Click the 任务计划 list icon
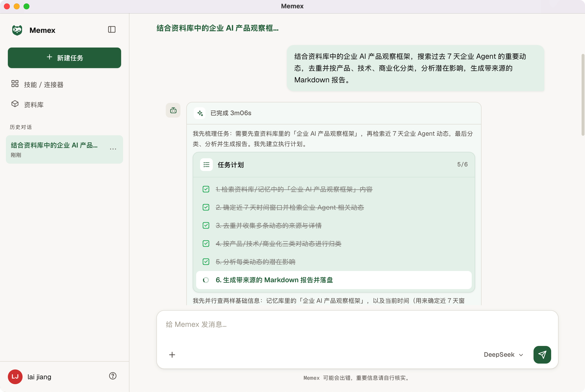This screenshot has height=392, width=585. pos(206,165)
